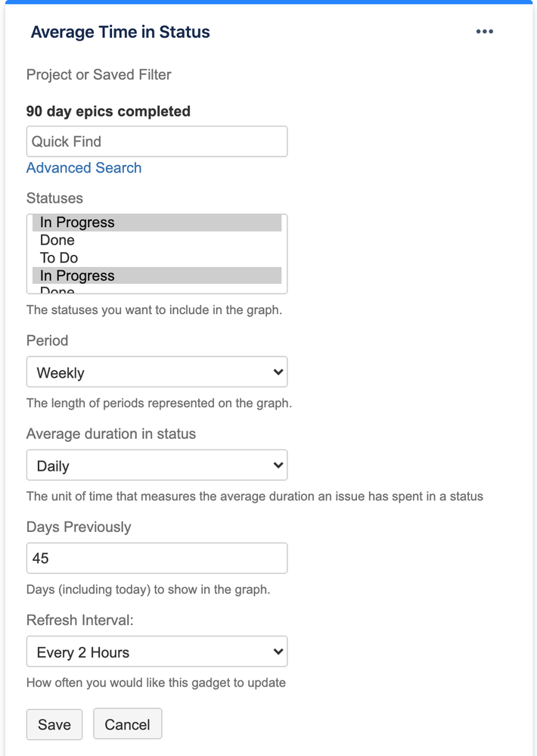Select first In Progress status in list
The image size is (537, 756).
point(157,222)
